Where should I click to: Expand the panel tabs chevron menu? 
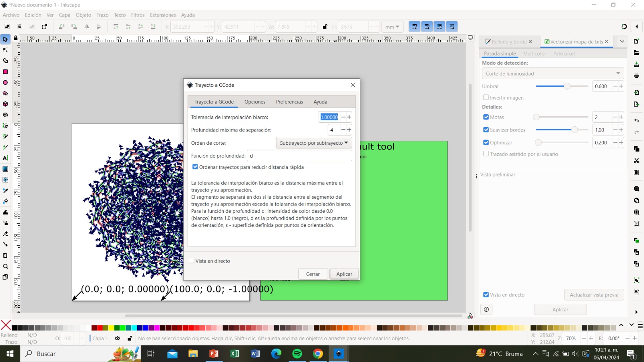tap(622, 41)
